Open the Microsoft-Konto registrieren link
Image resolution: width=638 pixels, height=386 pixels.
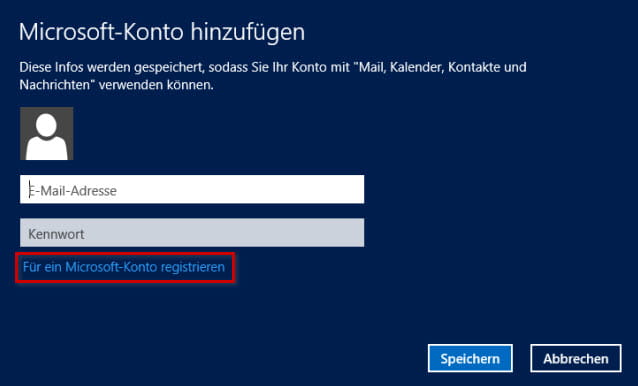click(124, 267)
